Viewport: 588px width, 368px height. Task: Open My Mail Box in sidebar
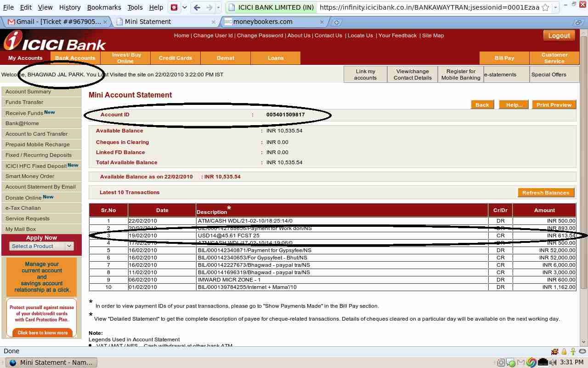tap(41, 229)
